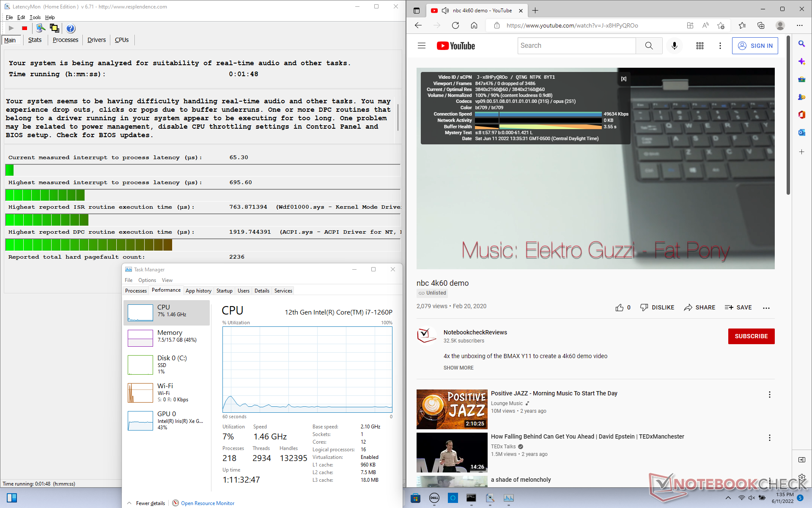Click the YouTube hamburger guide menu
Image resolution: width=812 pixels, height=508 pixels.
tap(421, 46)
